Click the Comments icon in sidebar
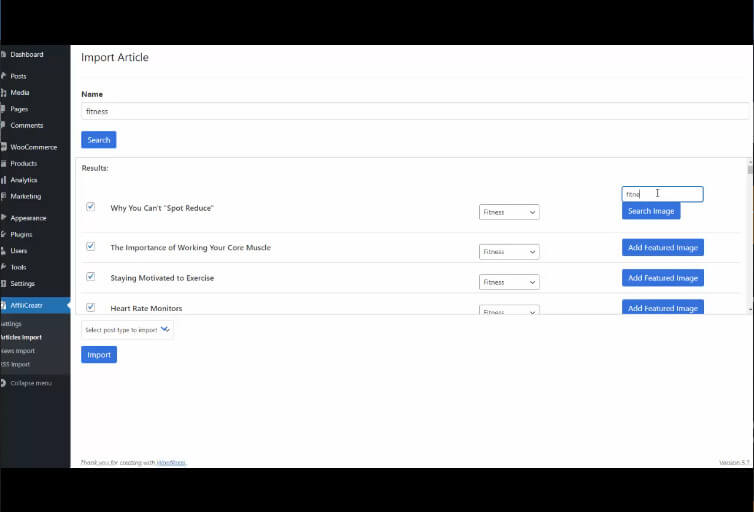 click(3, 125)
